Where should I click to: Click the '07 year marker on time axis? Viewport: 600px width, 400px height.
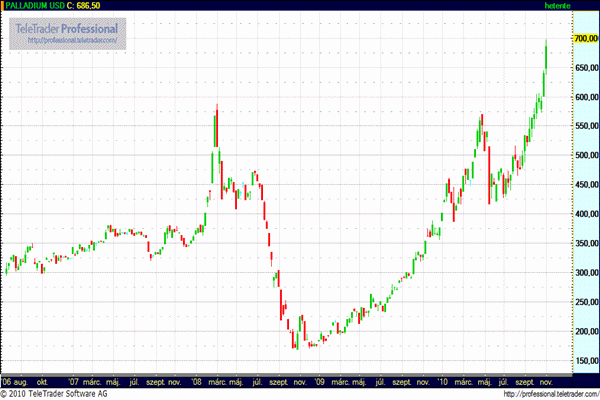pos(74,381)
